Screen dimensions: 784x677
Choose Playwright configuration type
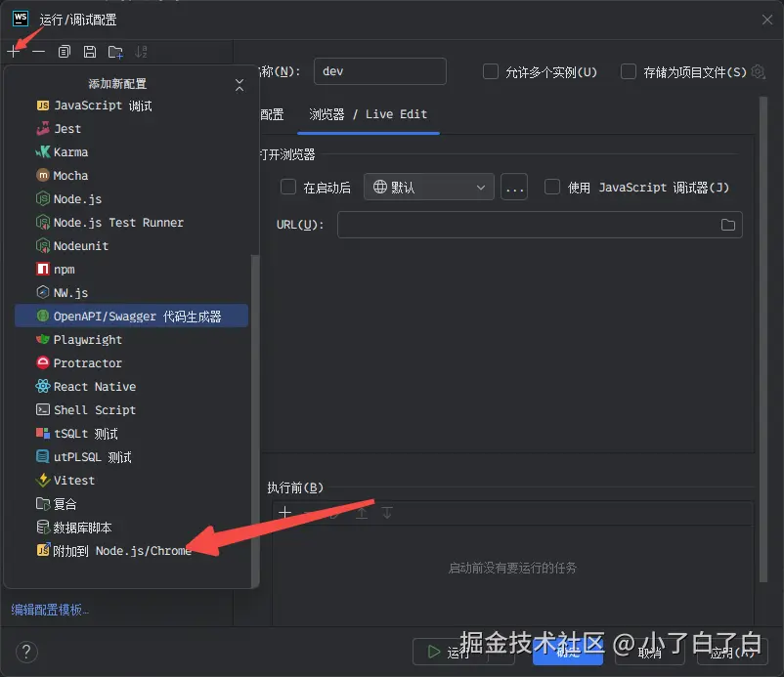[132, 340]
